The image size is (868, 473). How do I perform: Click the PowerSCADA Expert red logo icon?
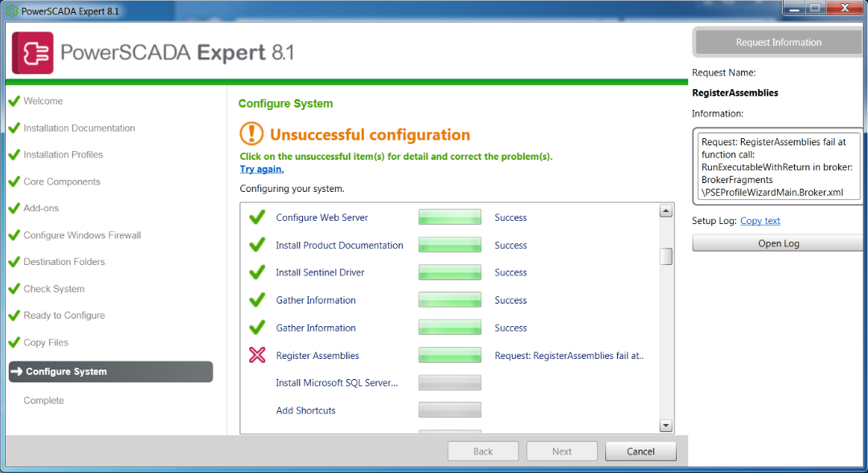click(x=33, y=52)
